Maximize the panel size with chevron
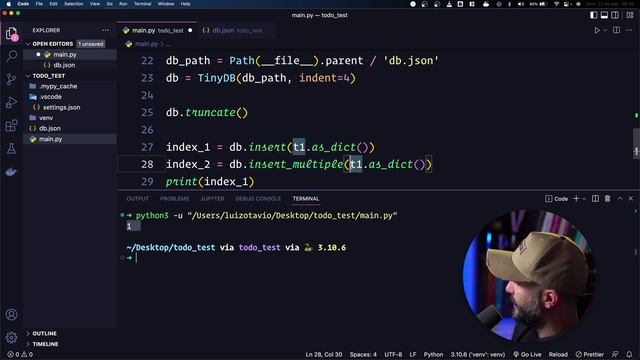The image size is (640, 360). 620,198
